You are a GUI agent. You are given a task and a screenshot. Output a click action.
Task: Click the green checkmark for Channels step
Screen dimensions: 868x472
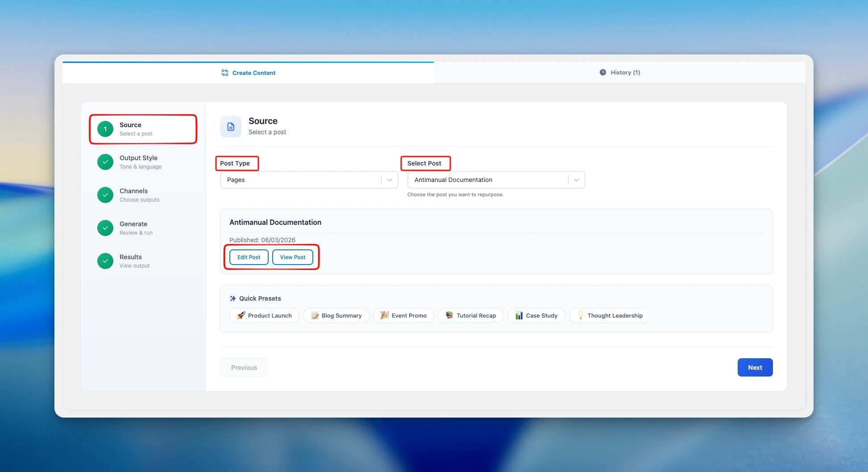click(105, 195)
